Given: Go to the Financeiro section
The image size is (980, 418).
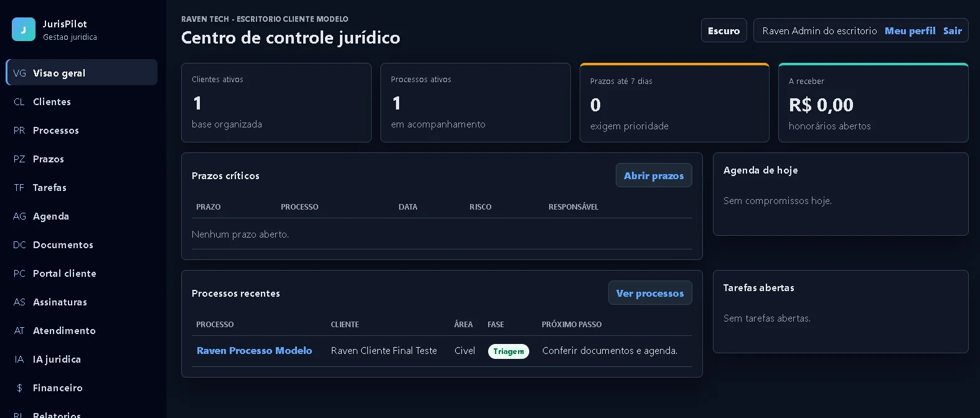Looking at the screenshot, I should point(82,388).
